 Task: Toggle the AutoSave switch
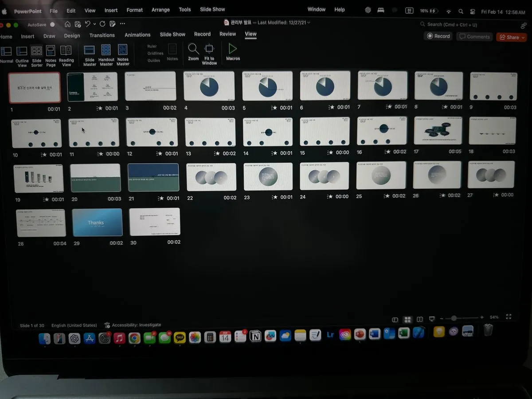tap(52, 25)
